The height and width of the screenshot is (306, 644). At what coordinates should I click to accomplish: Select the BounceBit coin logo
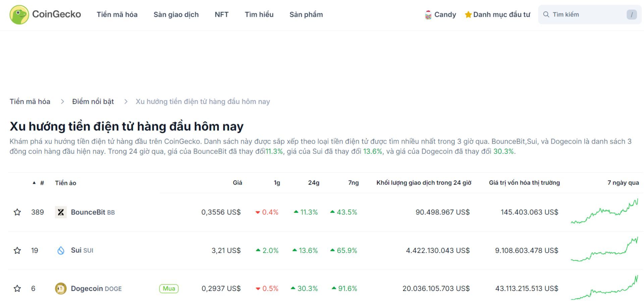click(61, 212)
